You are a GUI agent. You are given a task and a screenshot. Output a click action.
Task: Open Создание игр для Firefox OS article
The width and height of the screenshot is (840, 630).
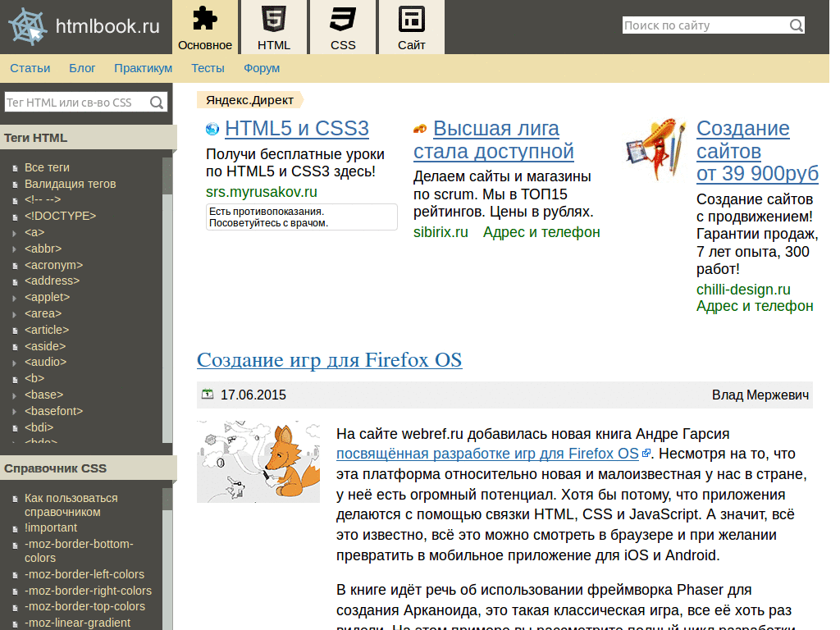click(x=329, y=360)
